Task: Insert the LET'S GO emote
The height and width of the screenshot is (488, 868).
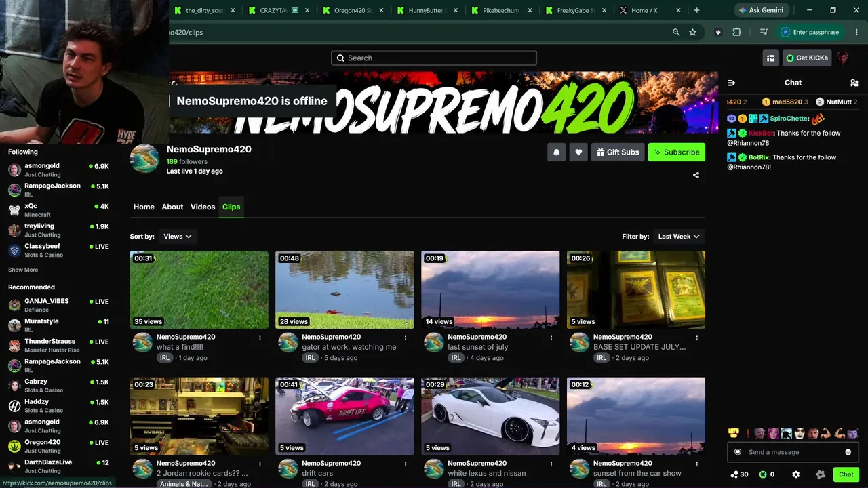Action: pos(733,433)
